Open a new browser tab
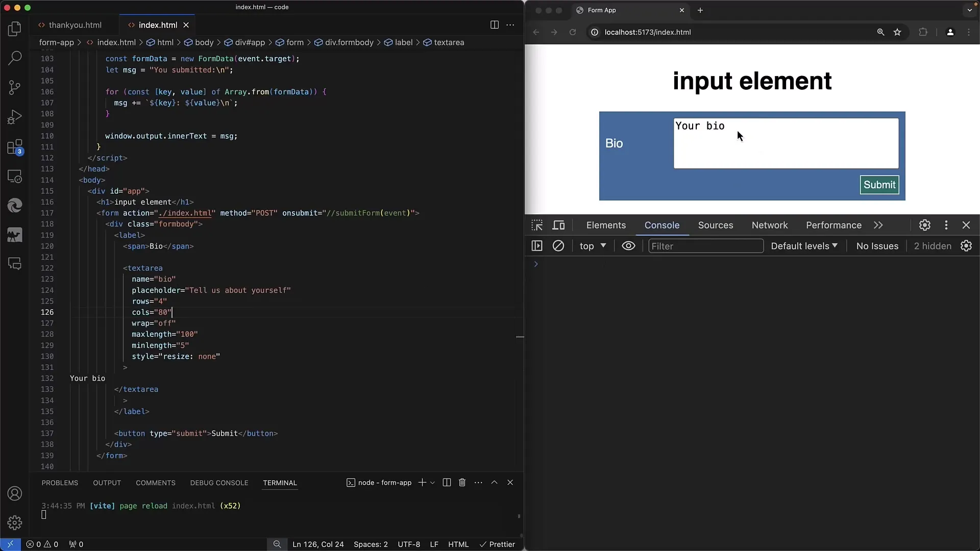Screen dimensions: 980x551 point(700,10)
